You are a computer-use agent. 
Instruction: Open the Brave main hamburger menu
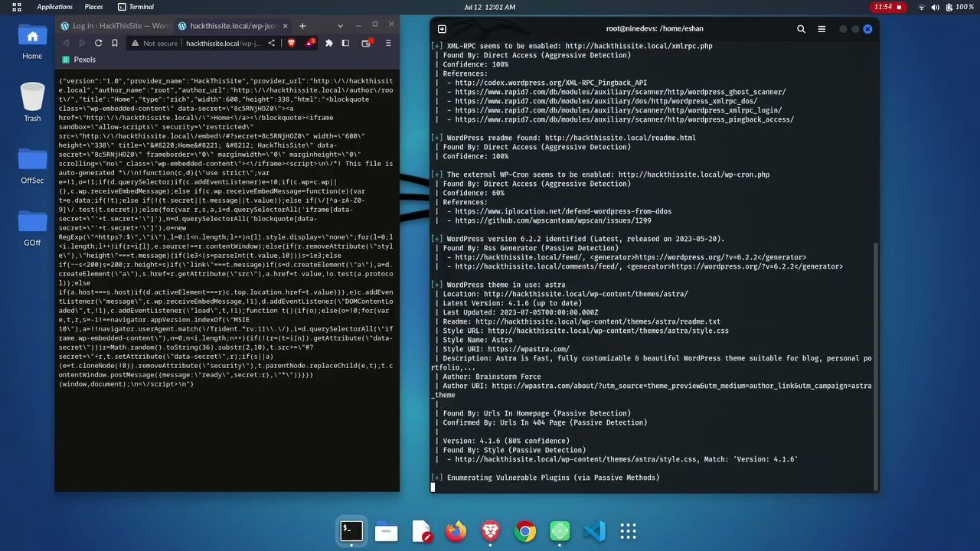388,44
